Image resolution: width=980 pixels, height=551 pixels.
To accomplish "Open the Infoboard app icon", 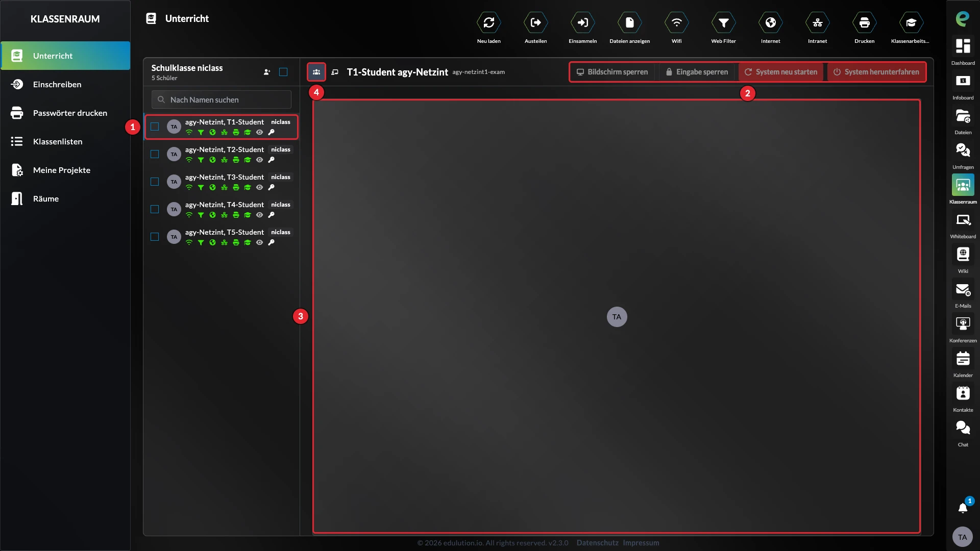I will [963, 81].
